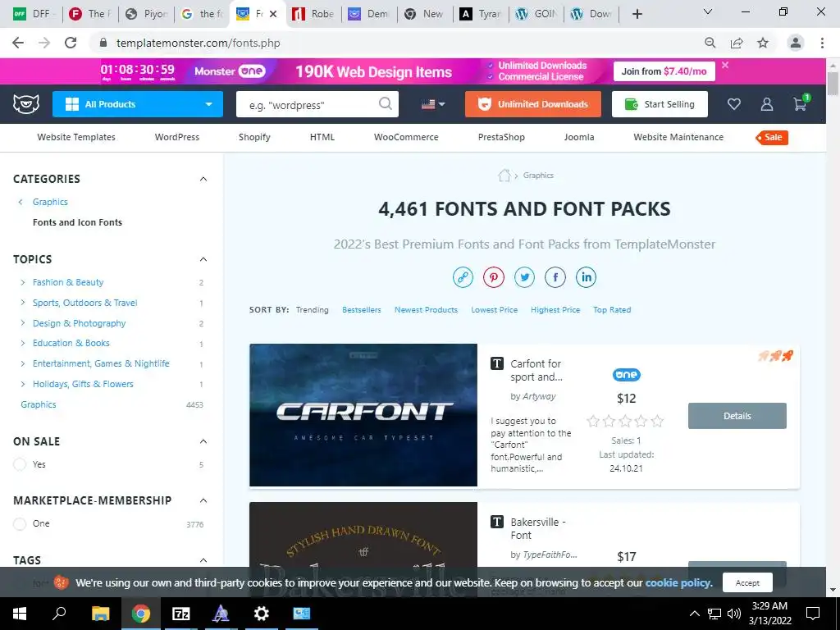Toggle the On Sale Yes filter

[x=20, y=464]
